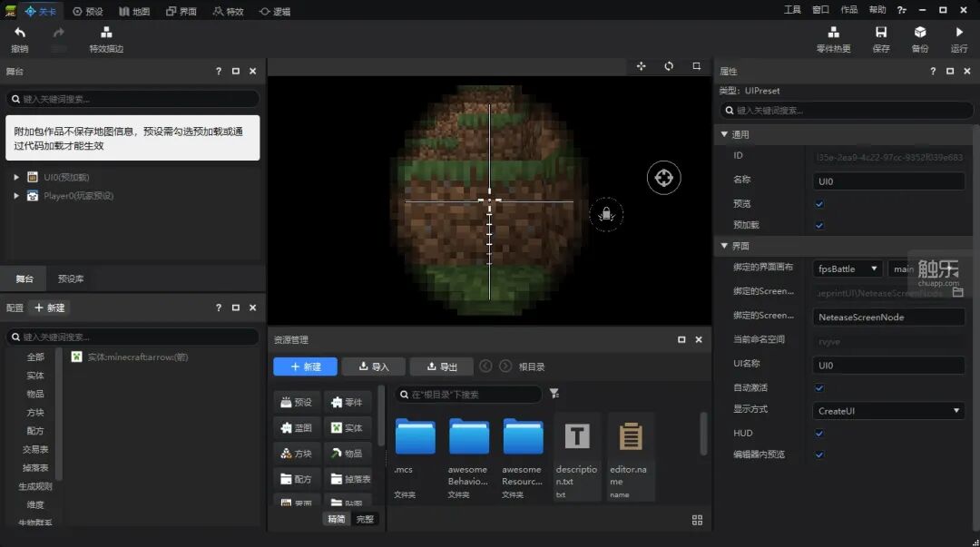Click the rotate icon above the viewport

(x=669, y=66)
